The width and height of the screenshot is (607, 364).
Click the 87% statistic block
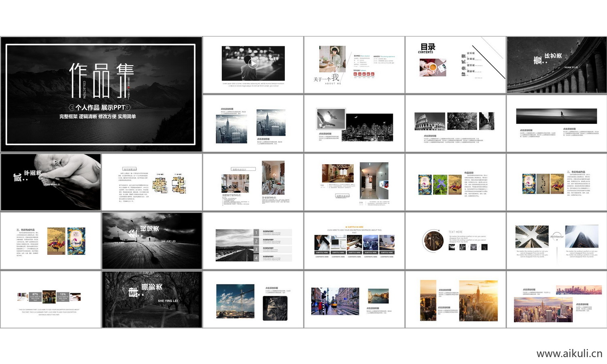tap(35, 296)
